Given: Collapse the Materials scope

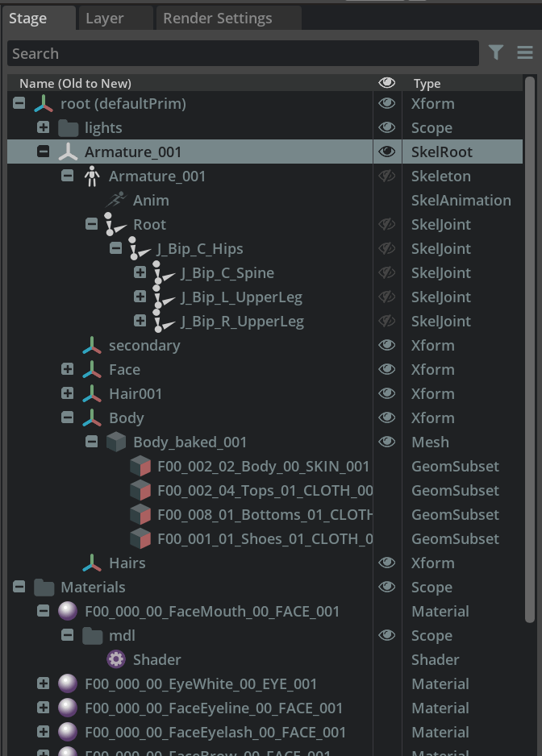Looking at the screenshot, I should click(19, 588).
